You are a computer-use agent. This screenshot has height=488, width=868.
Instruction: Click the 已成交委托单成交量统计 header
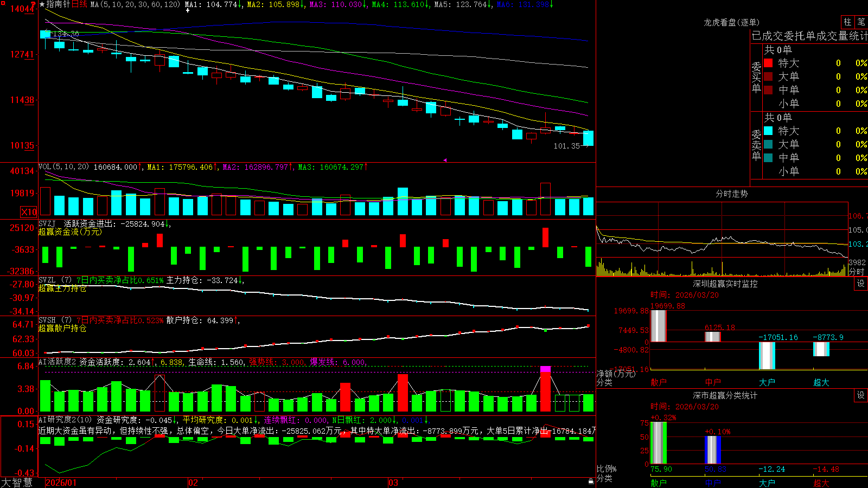click(809, 36)
